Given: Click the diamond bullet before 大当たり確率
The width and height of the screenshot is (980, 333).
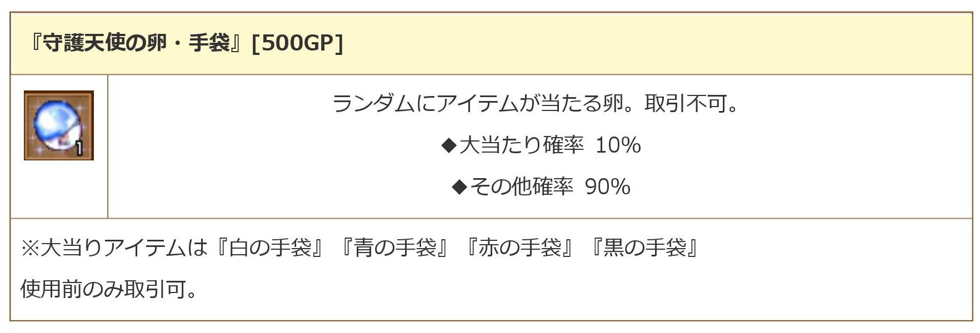Looking at the screenshot, I should (448, 145).
